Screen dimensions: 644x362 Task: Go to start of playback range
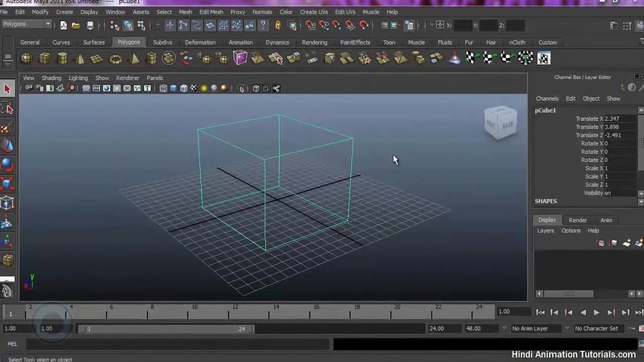tap(540, 313)
